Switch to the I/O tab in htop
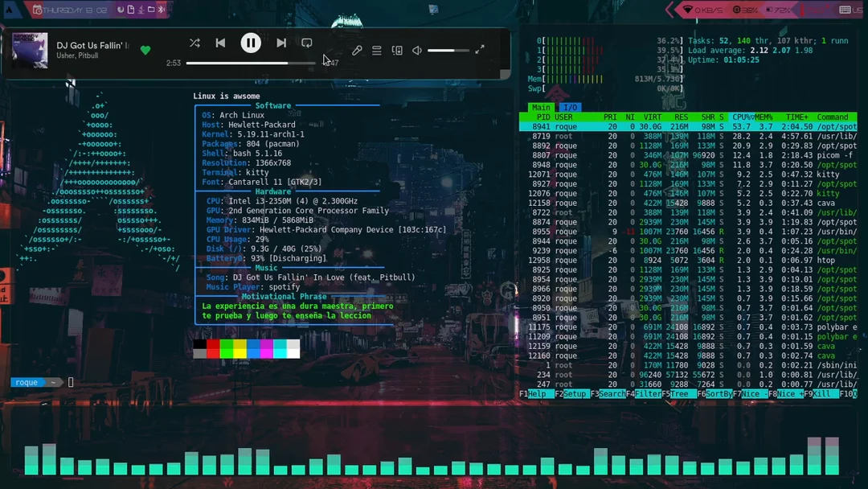868x489 pixels. click(x=569, y=107)
